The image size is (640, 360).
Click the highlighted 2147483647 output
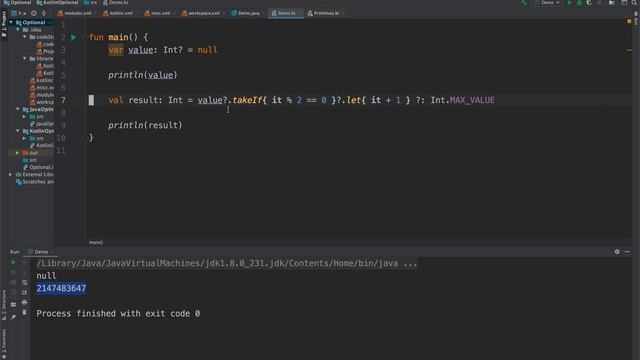click(61, 289)
